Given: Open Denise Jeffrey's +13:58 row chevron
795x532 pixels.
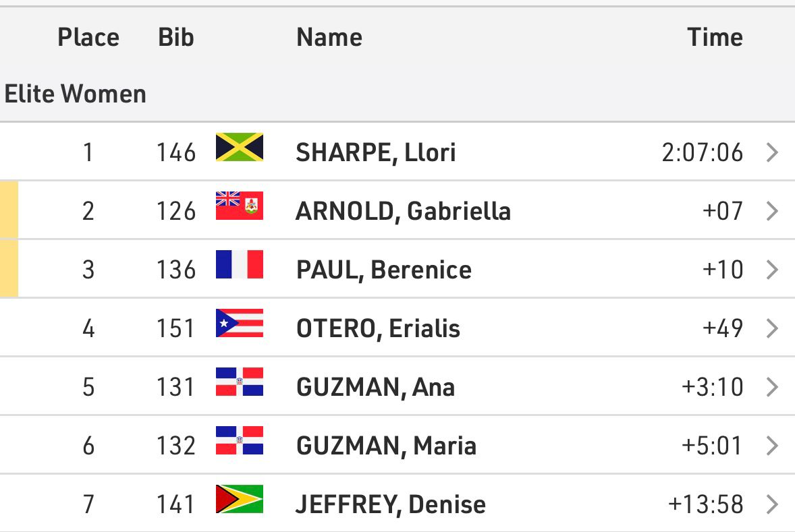Looking at the screenshot, I should click(x=772, y=504).
